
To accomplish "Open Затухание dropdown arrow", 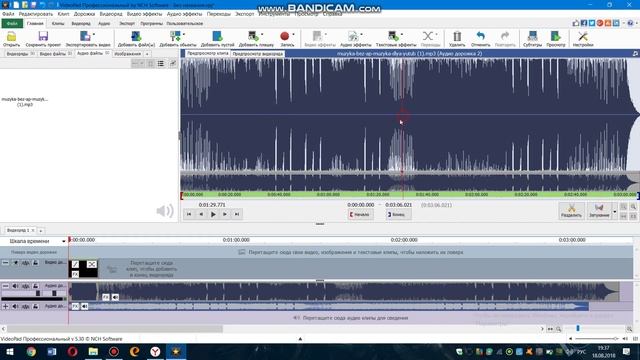I will tap(615, 211).
